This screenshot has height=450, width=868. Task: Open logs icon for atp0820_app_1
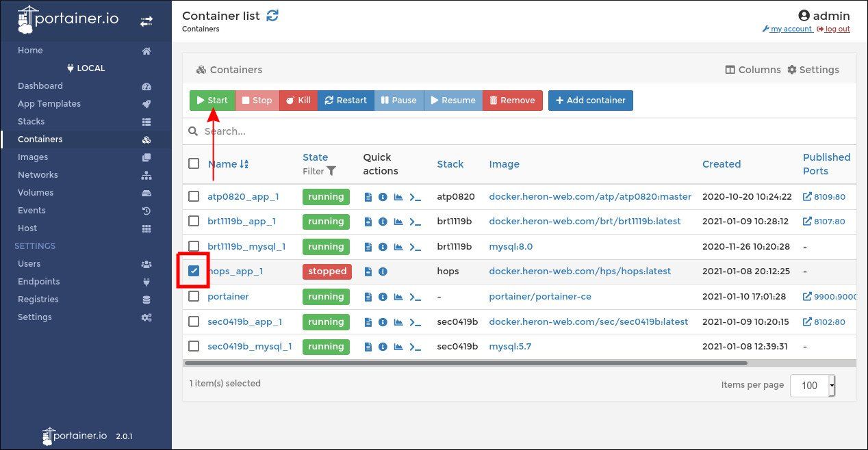(x=368, y=197)
